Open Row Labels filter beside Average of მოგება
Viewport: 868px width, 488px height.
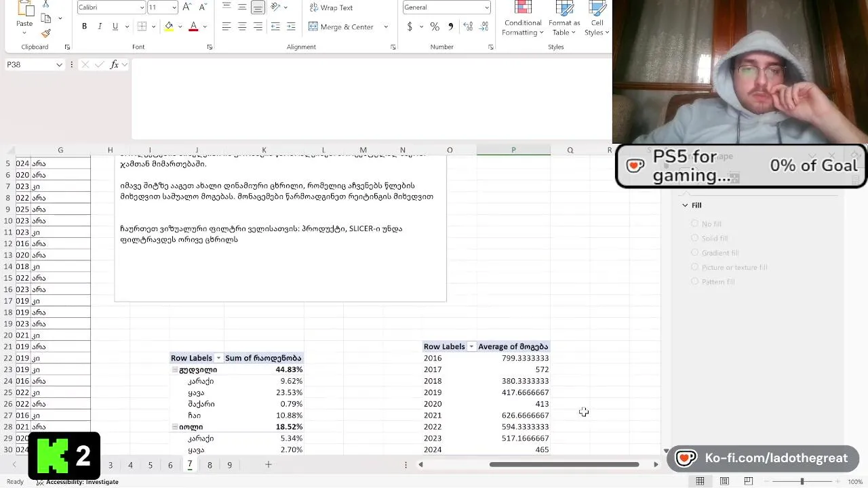(471, 346)
